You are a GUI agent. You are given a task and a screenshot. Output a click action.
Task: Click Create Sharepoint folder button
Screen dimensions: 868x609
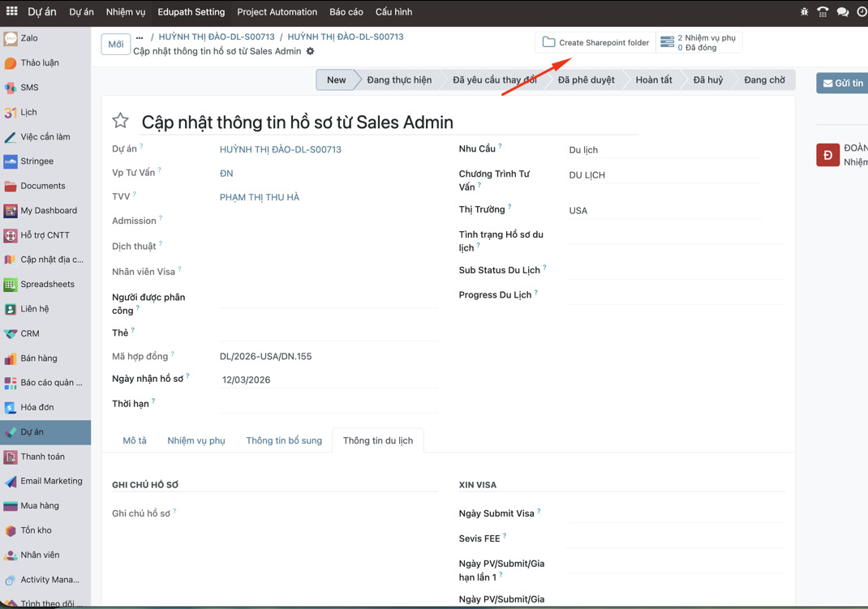(x=595, y=43)
